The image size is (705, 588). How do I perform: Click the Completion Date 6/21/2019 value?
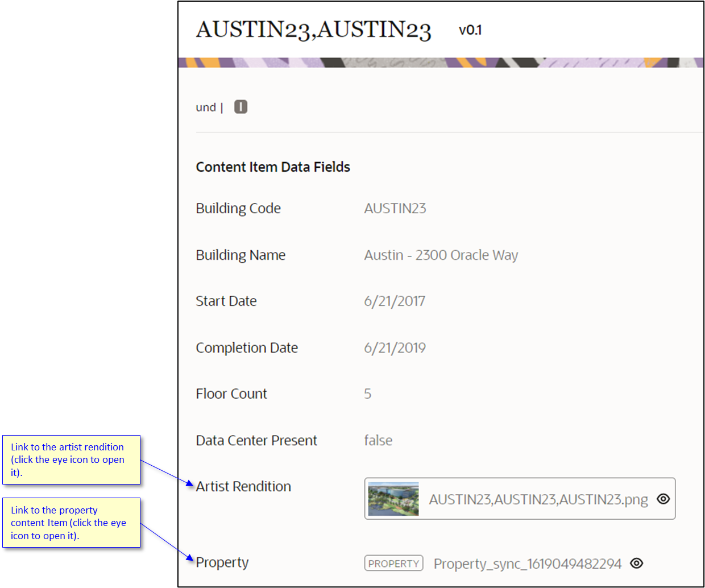[395, 347]
